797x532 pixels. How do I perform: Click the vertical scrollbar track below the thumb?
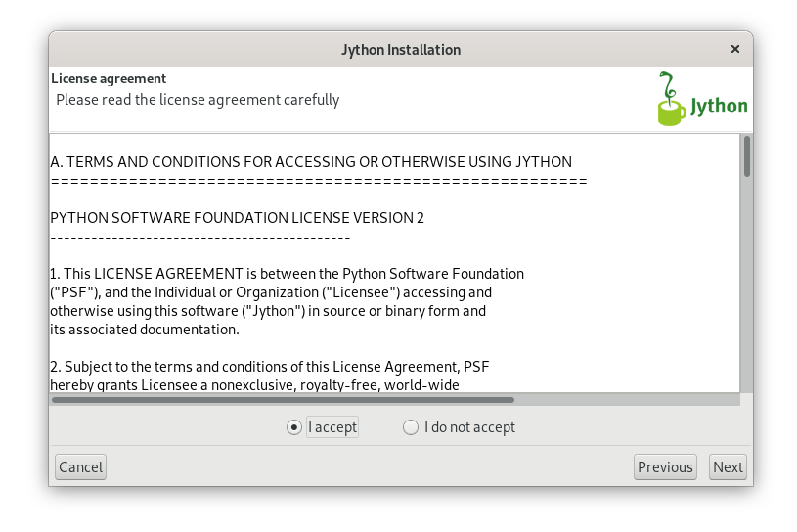point(747,285)
